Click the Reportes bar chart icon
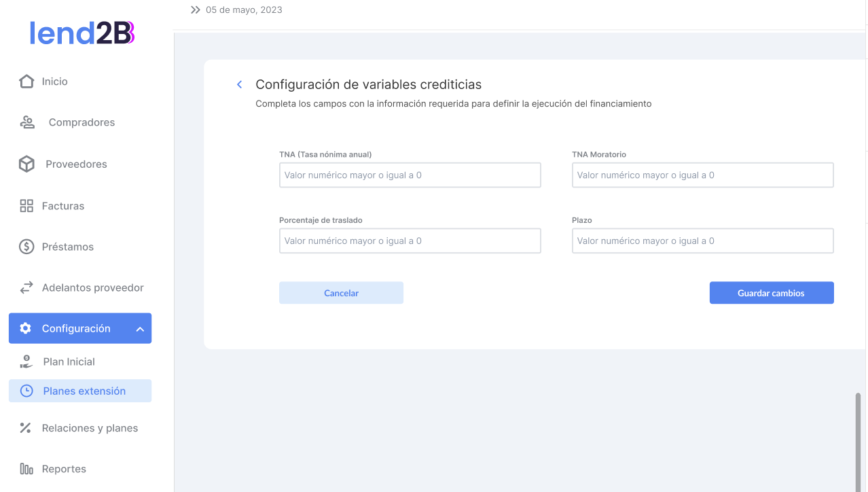The image size is (868, 492). [26, 469]
